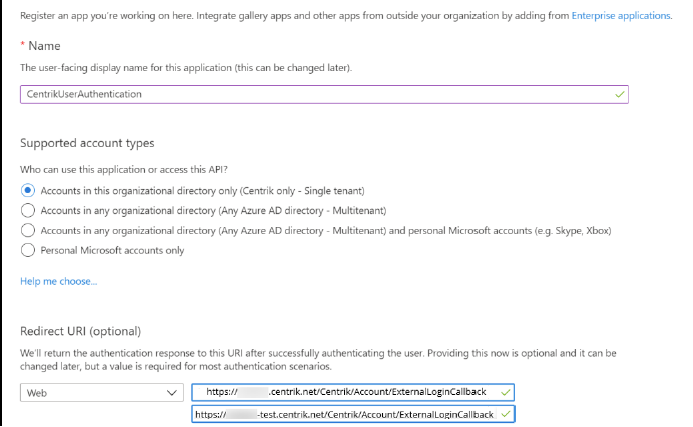
Task: Select Any Azure AD directory Multitenant only option
Action: [28, 210]
